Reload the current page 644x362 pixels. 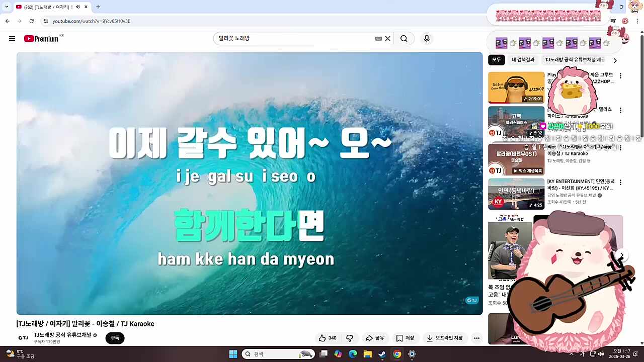(x=32, y=21)
